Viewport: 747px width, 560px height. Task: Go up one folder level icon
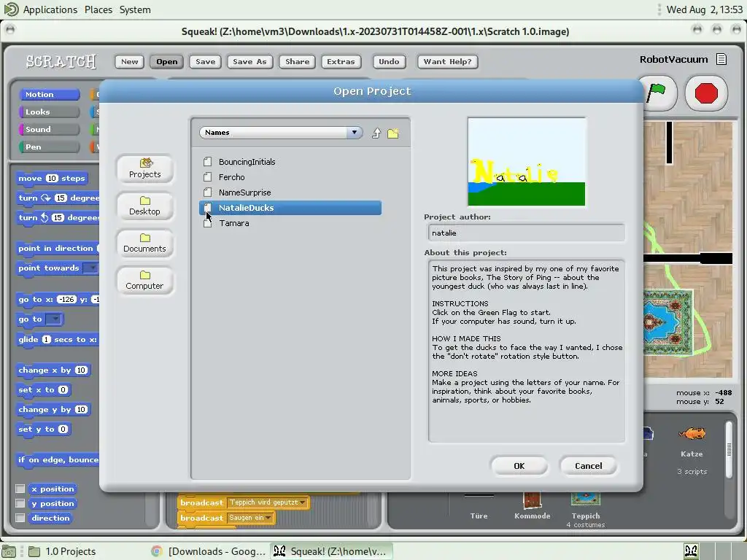[376, 133]
